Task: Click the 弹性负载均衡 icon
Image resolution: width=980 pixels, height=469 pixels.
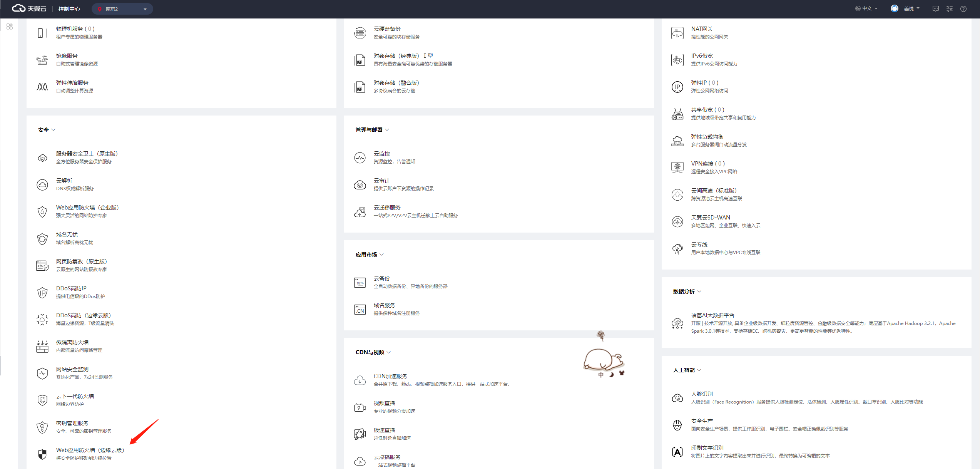Action: [x=677, y=141]
